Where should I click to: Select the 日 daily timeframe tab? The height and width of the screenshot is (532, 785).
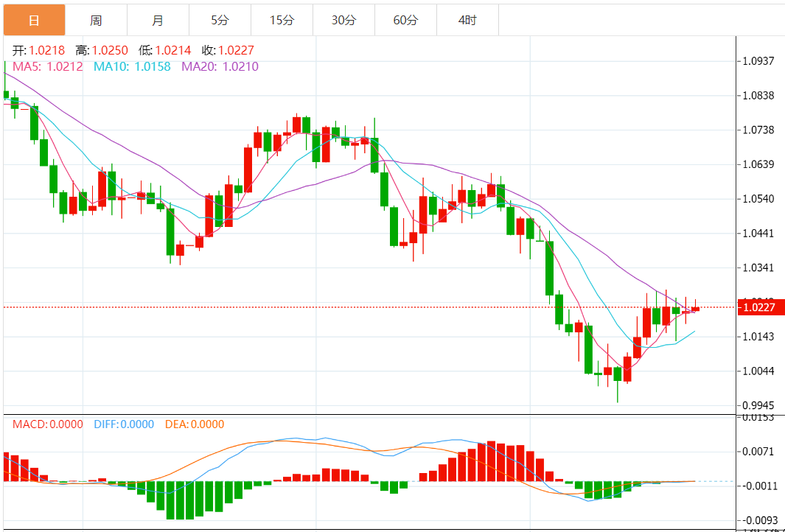(x=34, y=20)
